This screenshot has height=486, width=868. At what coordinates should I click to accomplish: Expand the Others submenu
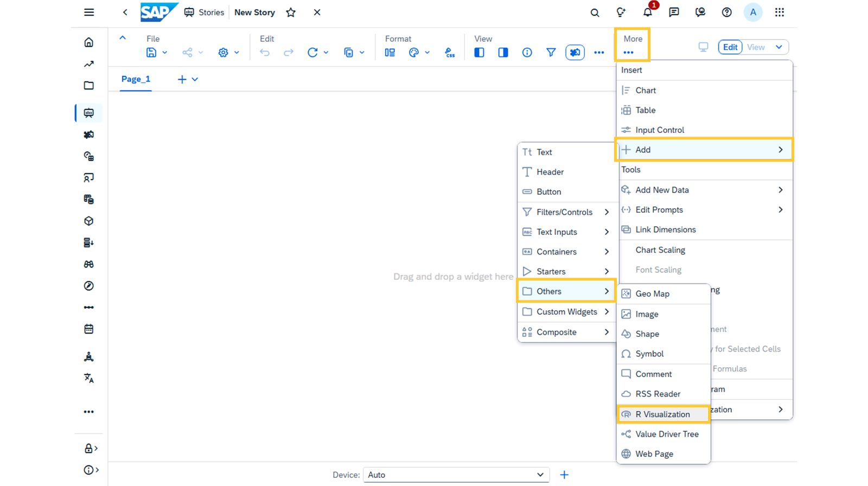point(566,291)
